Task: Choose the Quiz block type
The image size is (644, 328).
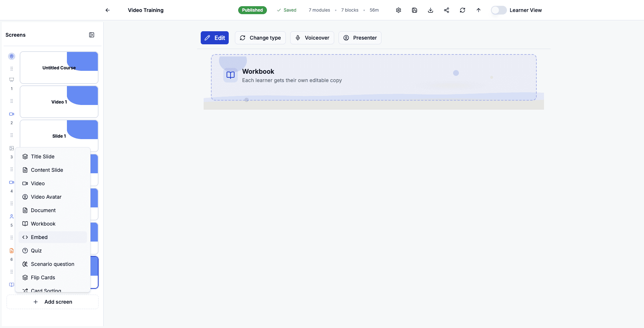Action: 36,250
